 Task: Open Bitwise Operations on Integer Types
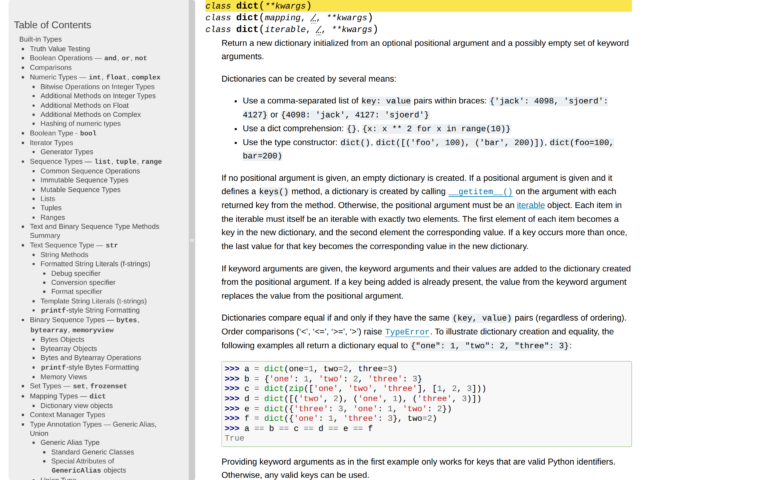(x=97, y=87)
